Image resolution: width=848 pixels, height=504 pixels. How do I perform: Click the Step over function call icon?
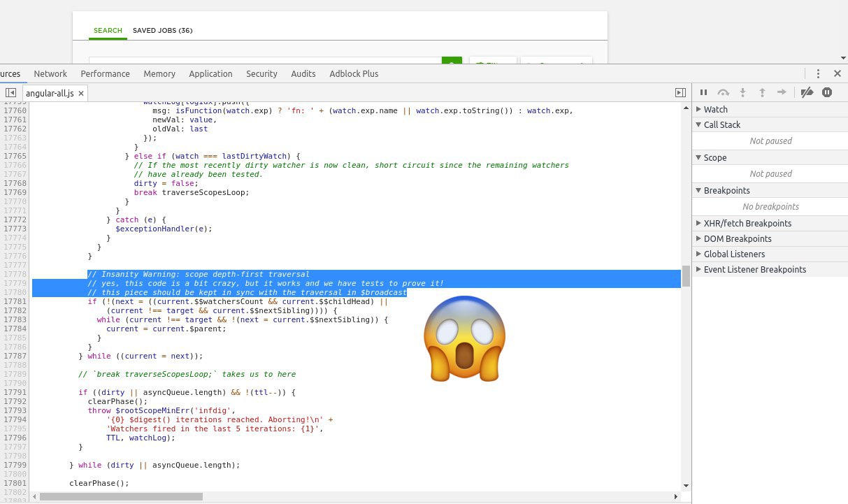coord(724,92)
